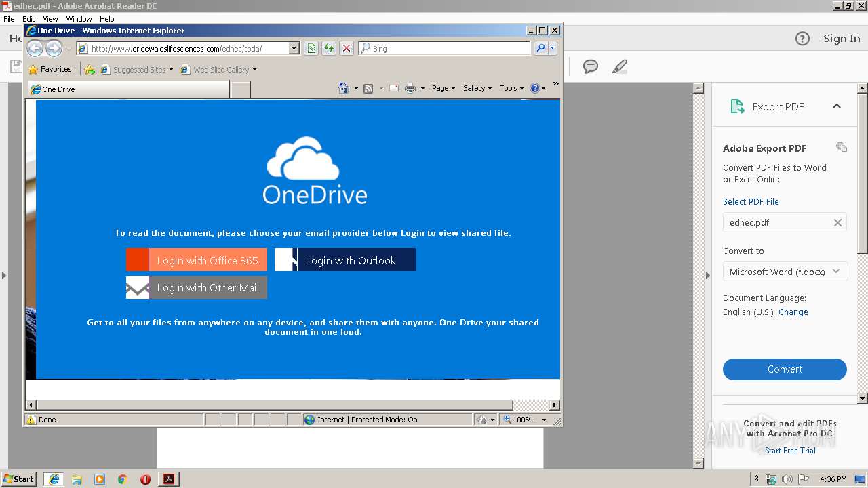Open Acrobat Window menu
Viewport: 868px width, 488px height.
click(79, 19)
